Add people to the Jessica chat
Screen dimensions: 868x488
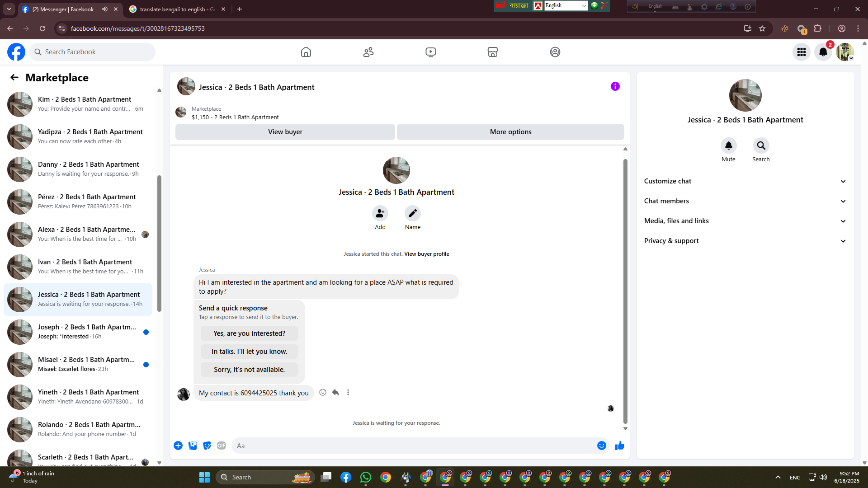[380, 213]
